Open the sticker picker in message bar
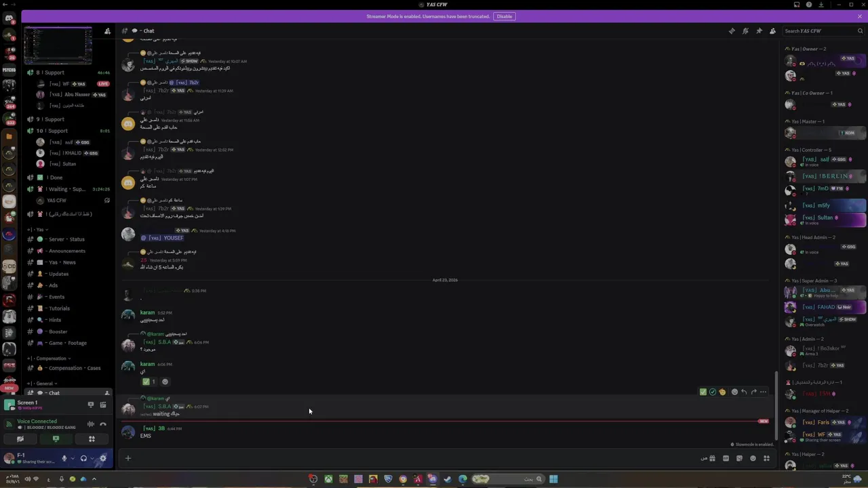Viewport: 868px width, 488px height. [739, 458]
